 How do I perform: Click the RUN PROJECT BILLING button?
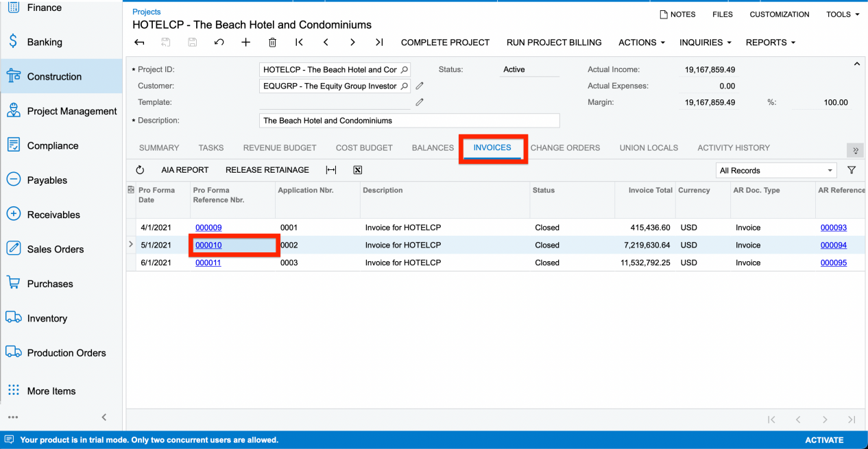coord(554,42)
